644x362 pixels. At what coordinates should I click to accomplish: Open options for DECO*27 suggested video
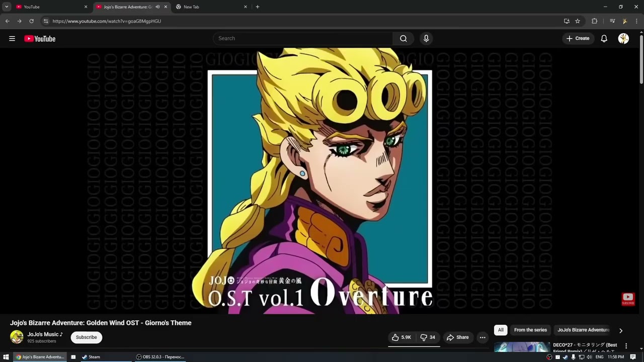pyautogui.click(x=626, y=346)
